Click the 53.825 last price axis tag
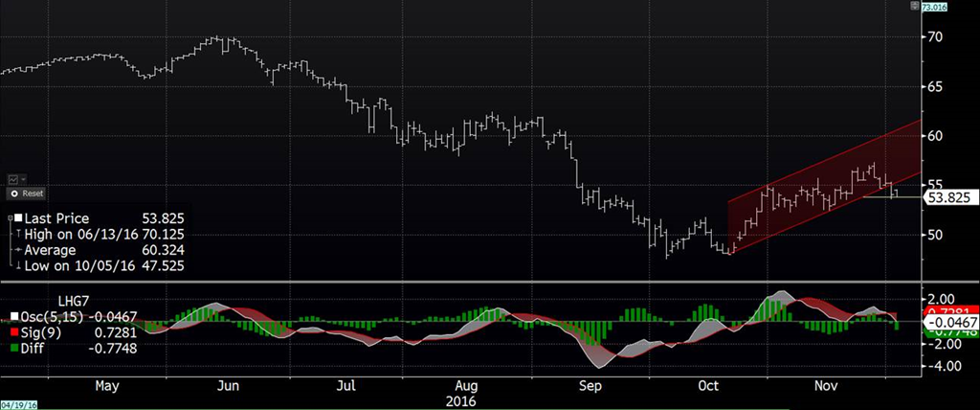Screen dimensions: 980x410 946,197
